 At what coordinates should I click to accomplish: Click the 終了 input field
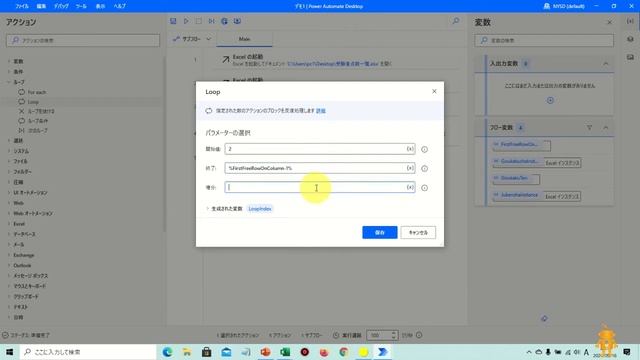320,168
